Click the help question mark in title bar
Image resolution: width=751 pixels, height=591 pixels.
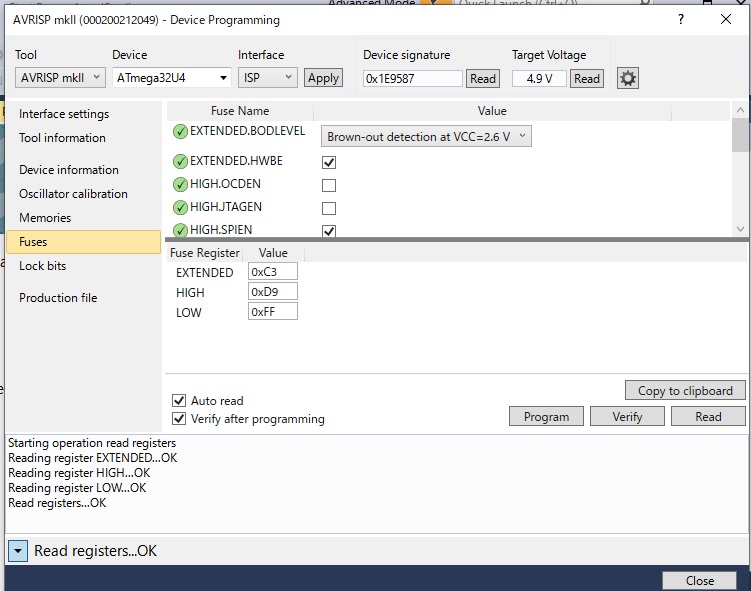coord(681,19)
